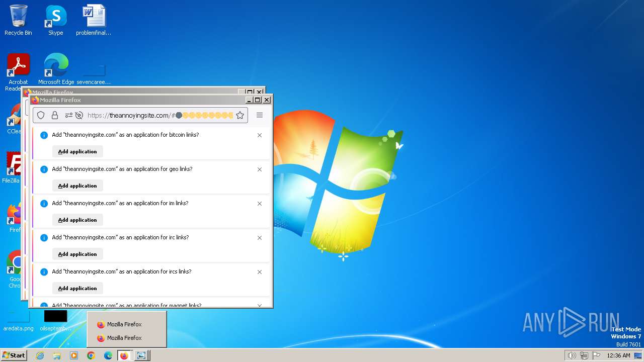Select first Mozilla Firefox entry in taskbar preview
The height and width of the screenshot is (362, 644).
(127, 324)
